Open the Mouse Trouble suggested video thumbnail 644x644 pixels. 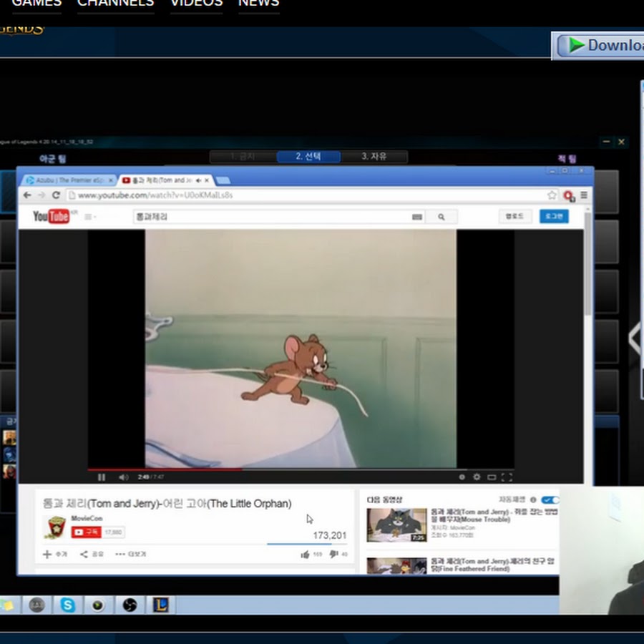coord(396,525)
